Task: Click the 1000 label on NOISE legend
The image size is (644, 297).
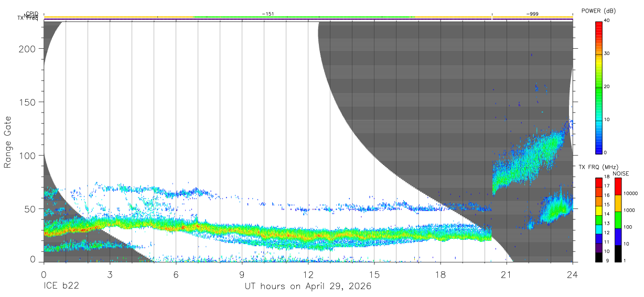Action: 630,211
